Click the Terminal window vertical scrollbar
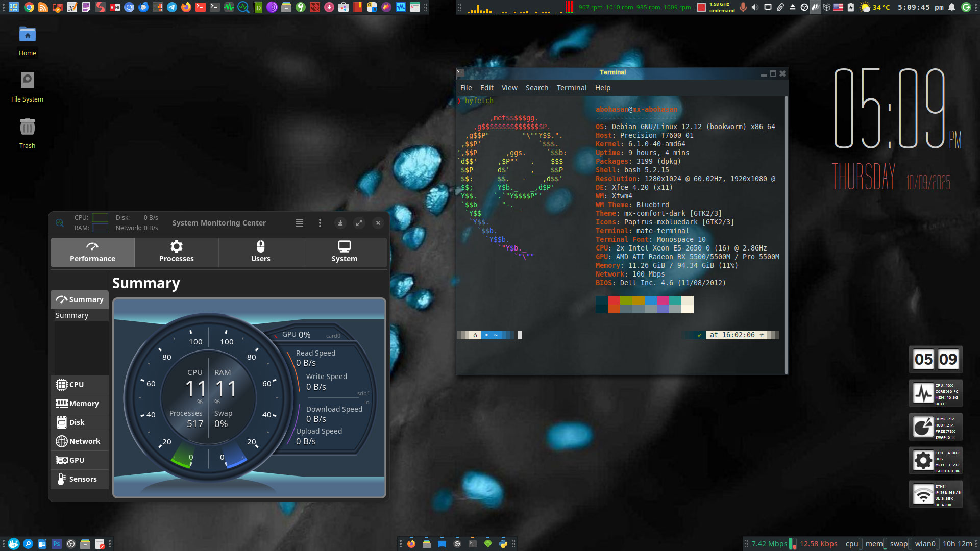 pyautogui.click(x=786, y=235)
